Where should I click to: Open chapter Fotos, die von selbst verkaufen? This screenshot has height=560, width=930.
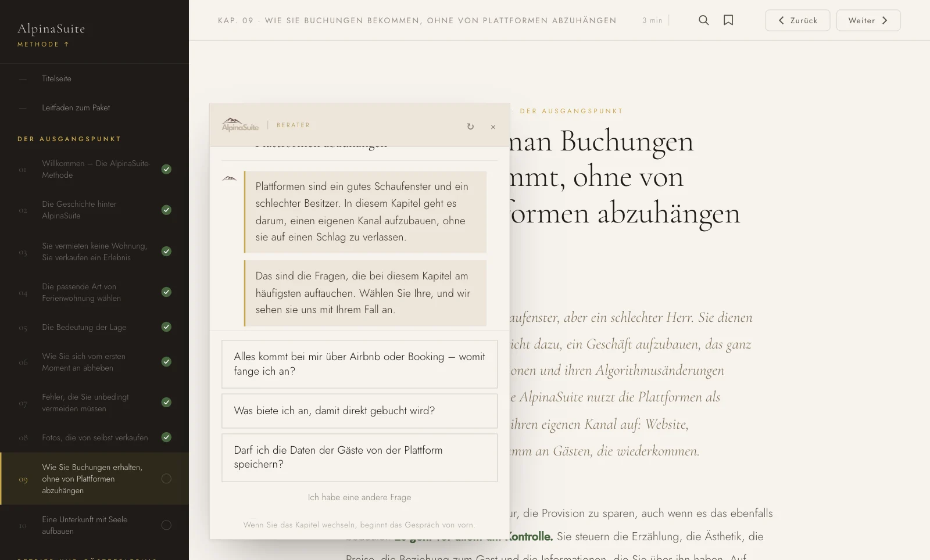click(x=95, y=437)
